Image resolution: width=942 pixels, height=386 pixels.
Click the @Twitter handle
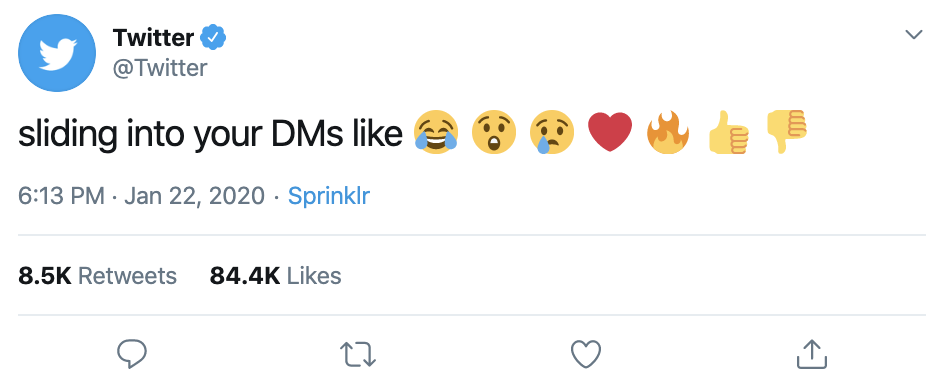click(x=160, y=68)
